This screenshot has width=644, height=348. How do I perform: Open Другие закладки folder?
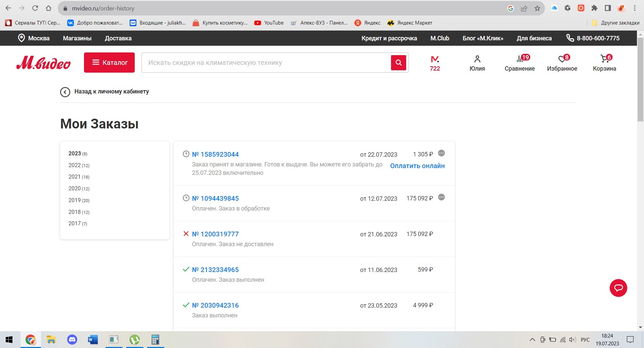click(616, 23)
